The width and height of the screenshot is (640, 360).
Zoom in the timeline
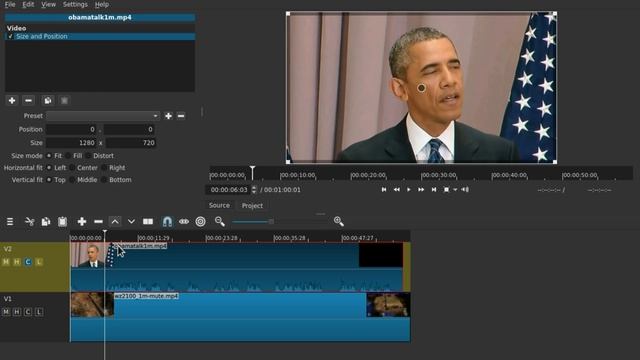[338, 221]
